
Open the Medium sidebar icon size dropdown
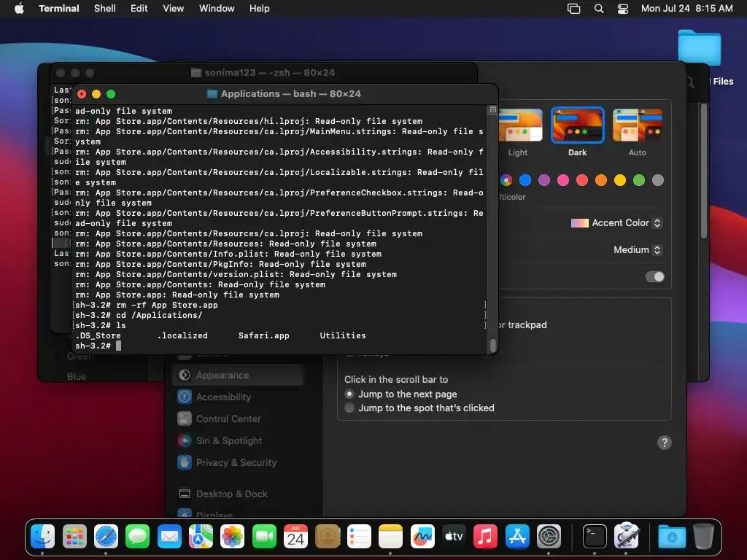click(x=638, y=249)
